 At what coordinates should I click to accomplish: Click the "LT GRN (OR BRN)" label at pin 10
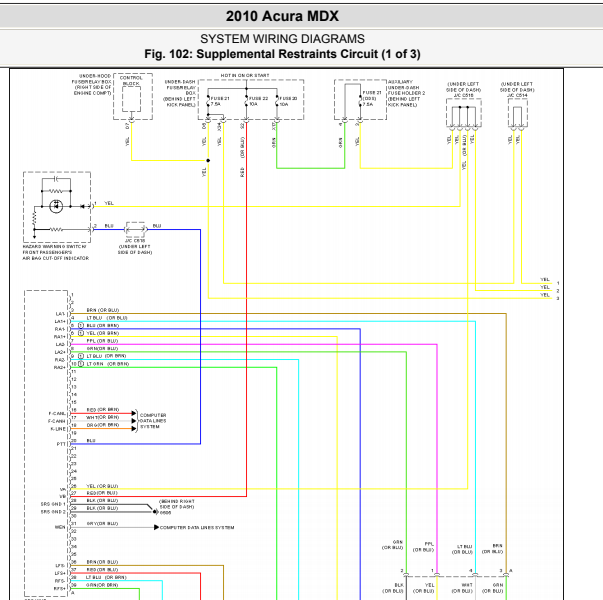tap(108, 364)
